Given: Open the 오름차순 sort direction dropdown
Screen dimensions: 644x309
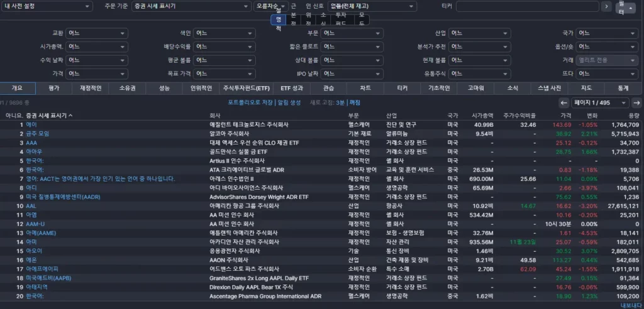Looking at the screenshot, I should click(x=270, y=6).
